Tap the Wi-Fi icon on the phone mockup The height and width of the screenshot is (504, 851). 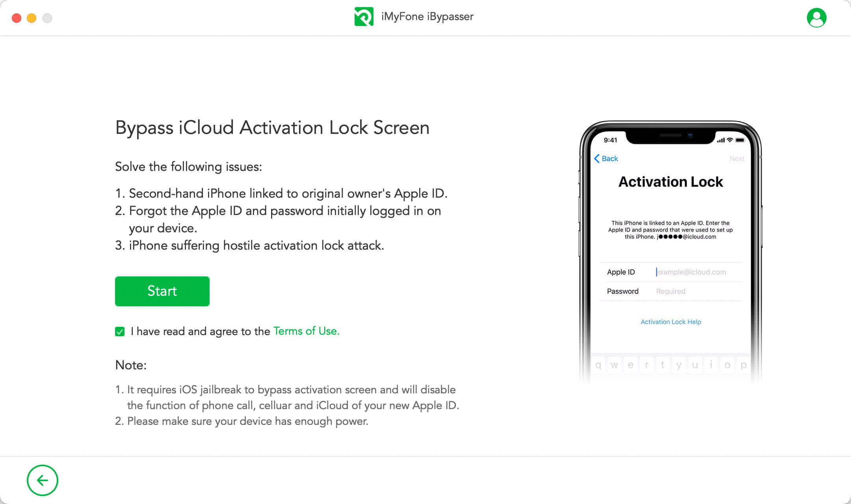[x=730, y=140]
